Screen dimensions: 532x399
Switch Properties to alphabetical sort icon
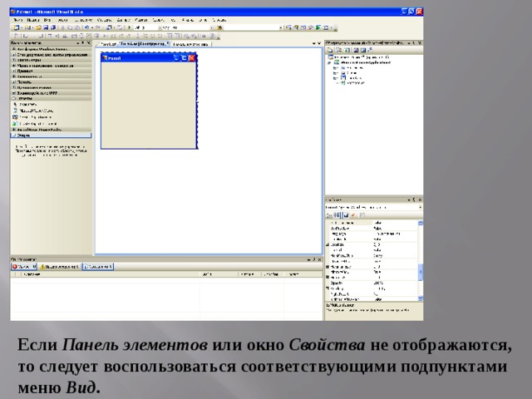336,214
